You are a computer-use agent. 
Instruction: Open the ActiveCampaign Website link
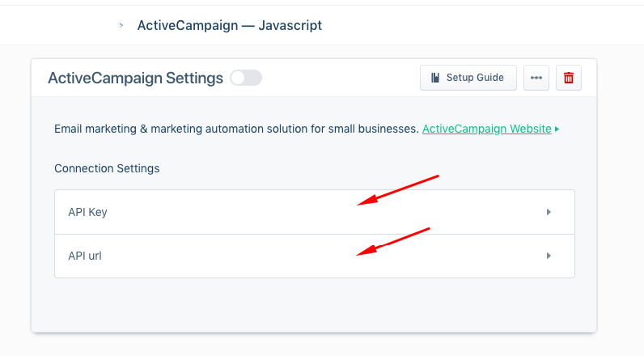[x=486, y=129]
